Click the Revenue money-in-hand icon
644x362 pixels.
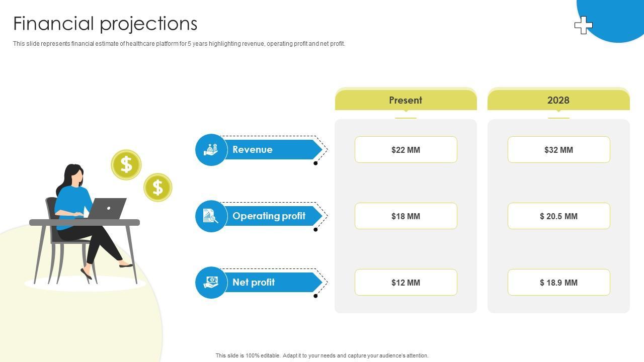click(211, 150)
